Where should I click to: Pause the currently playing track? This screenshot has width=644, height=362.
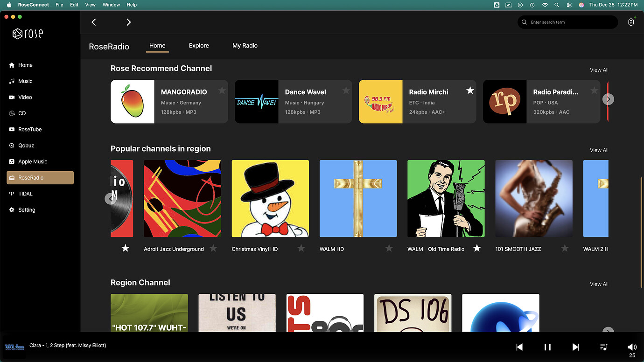pyautogui.click(x=547, y=347)
